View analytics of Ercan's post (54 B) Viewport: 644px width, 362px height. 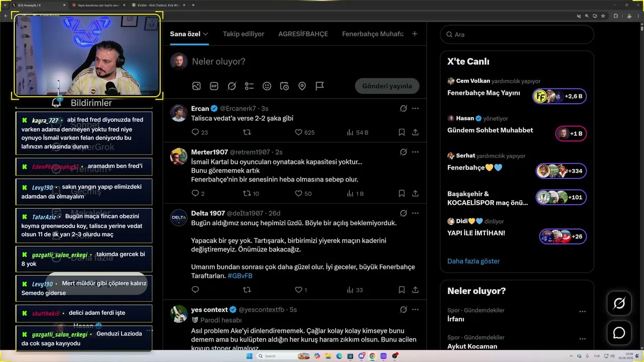click(357, 132)
